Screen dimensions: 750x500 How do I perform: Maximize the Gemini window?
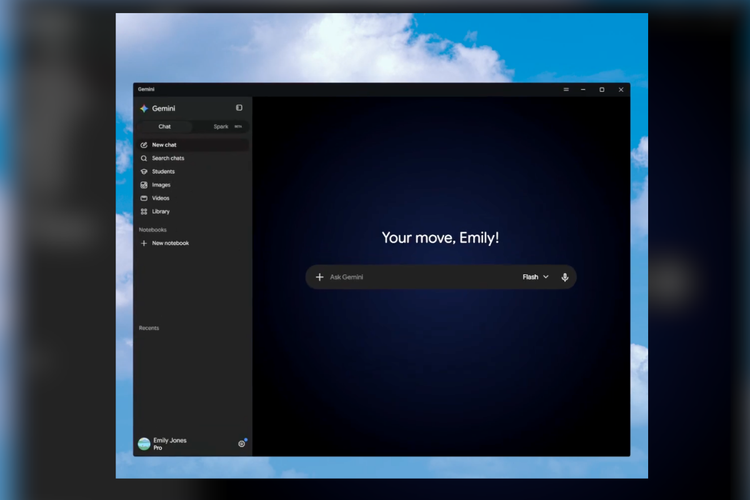[x=602, y=89]
